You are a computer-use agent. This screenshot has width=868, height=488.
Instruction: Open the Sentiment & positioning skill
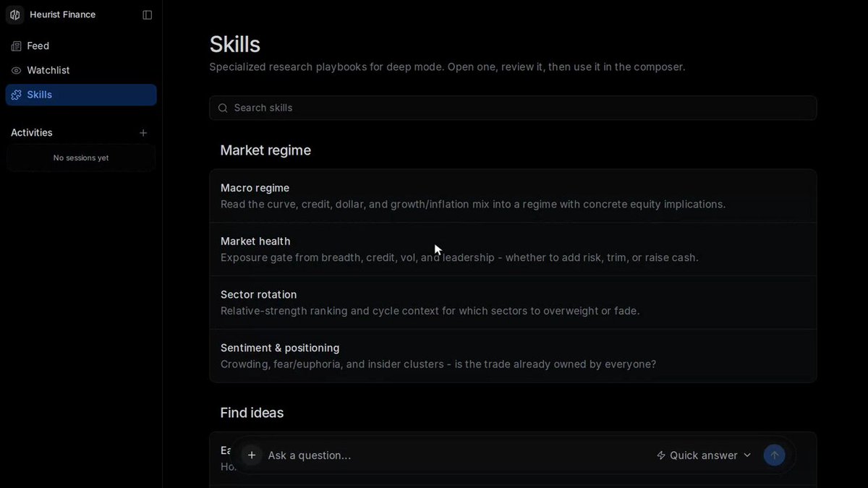pyautogui.click(x=513, y=356)
